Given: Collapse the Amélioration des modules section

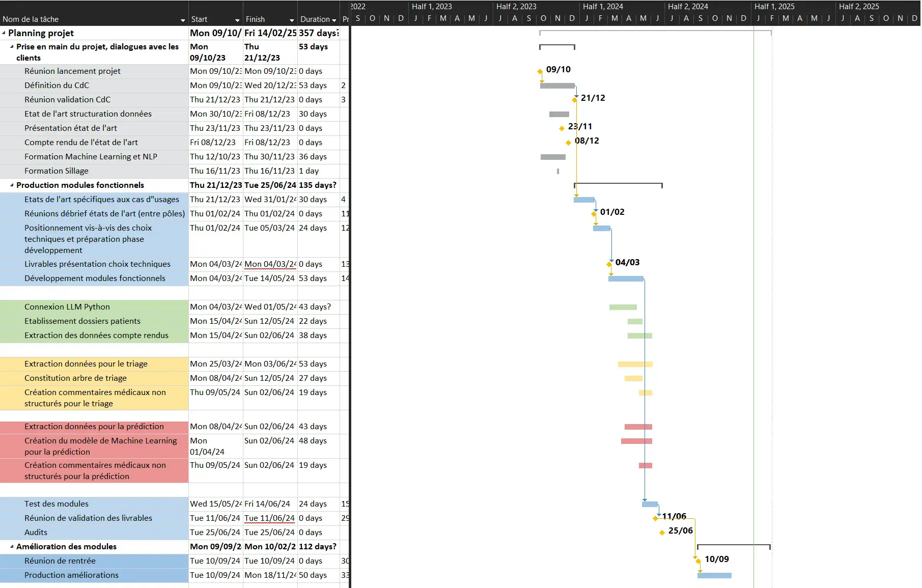Looking at the screenshot, I should coord(11,547).
